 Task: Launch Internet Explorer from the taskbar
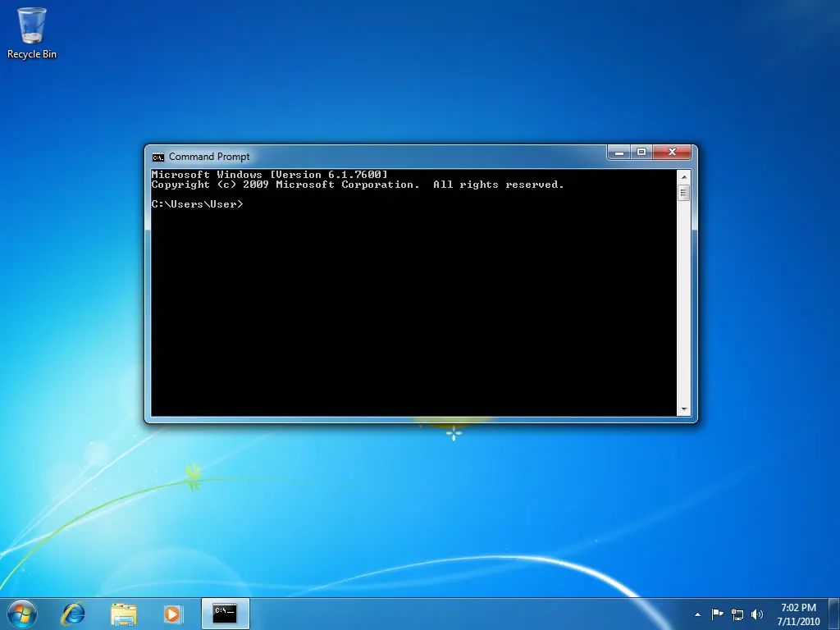(x=74, y=613)
